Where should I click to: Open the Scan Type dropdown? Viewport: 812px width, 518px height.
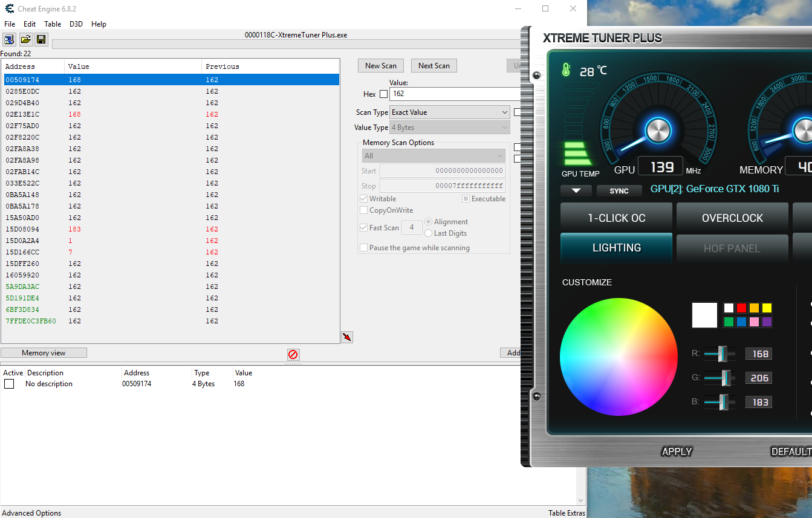point(450,112)
